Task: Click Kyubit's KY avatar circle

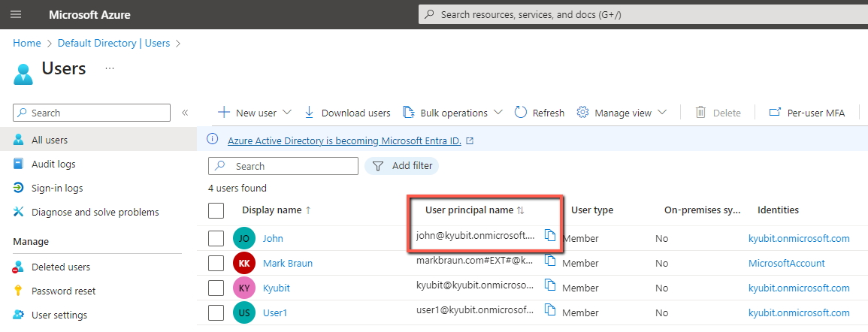Action: (x=244, y=288)
